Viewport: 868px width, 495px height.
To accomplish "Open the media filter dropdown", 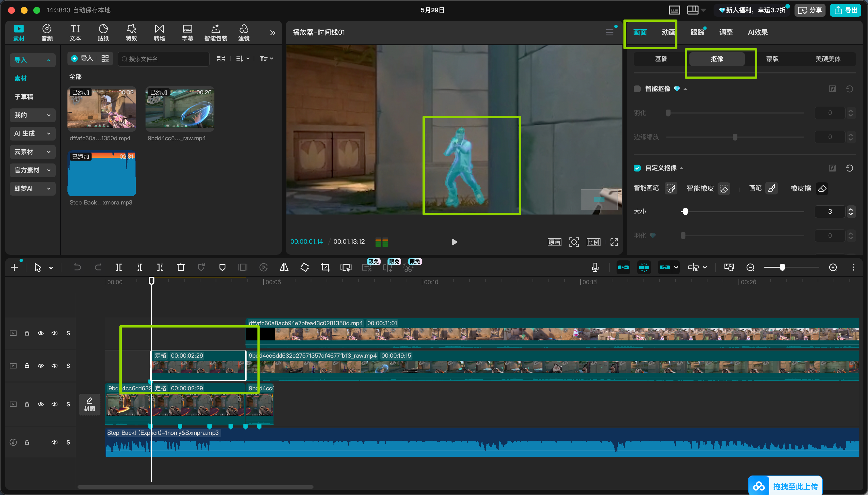I will click(x=266, y=59).
